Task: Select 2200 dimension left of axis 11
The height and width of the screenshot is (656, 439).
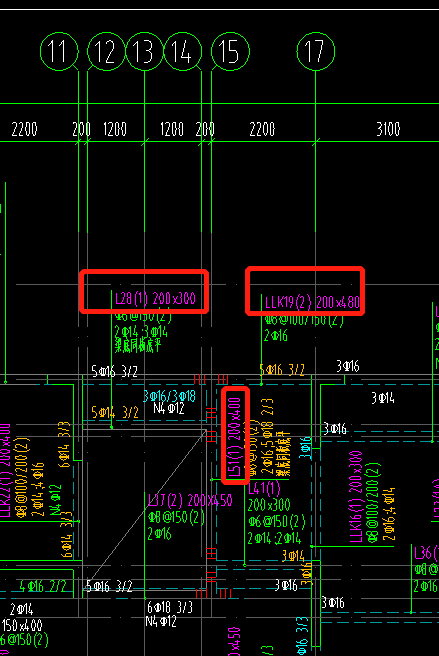Action: coord(24,129)
